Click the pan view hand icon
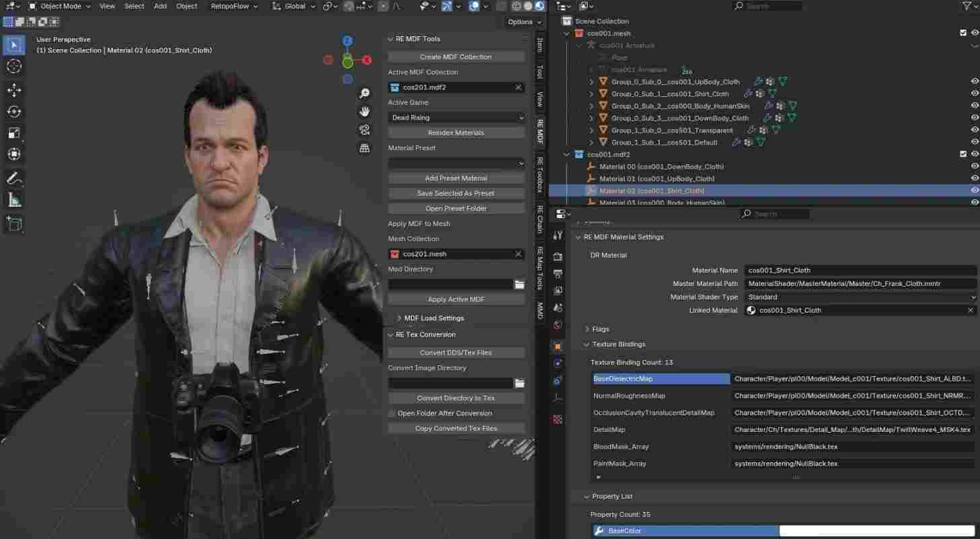 pyautogui.click(x=365, y=112)
